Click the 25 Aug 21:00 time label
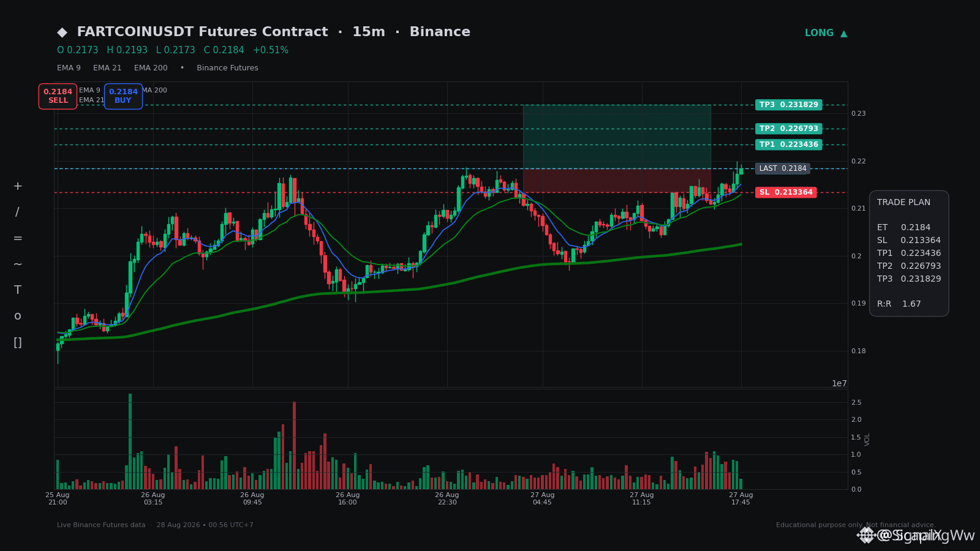The height and width of the screenshot is (551, 980). tap(58, 499)
